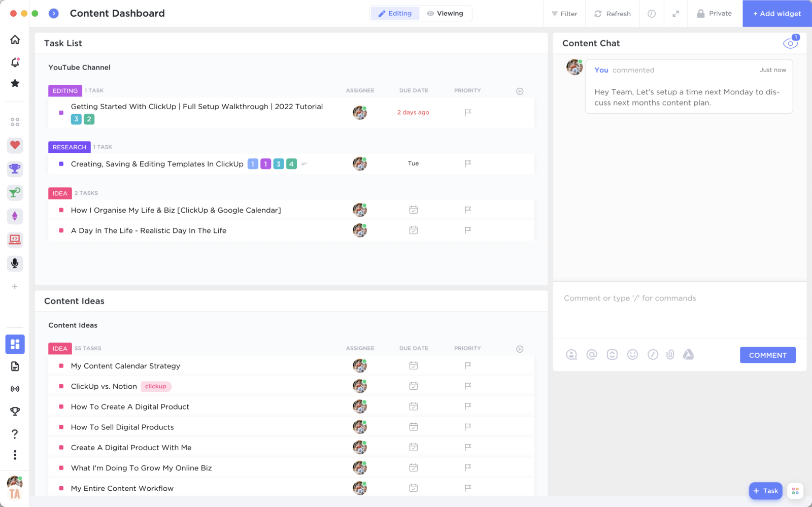Switch dashboard to Viewing mode

coord(445,14)
